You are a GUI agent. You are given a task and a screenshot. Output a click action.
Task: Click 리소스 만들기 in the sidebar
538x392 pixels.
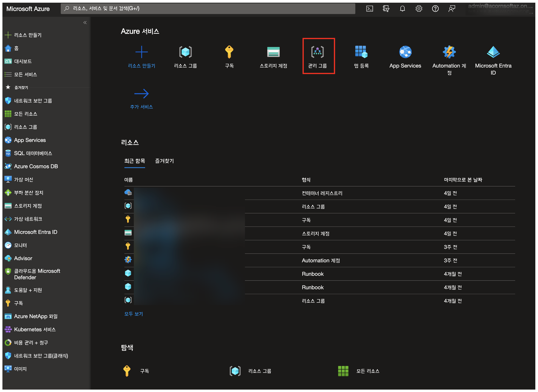[23, 35]
